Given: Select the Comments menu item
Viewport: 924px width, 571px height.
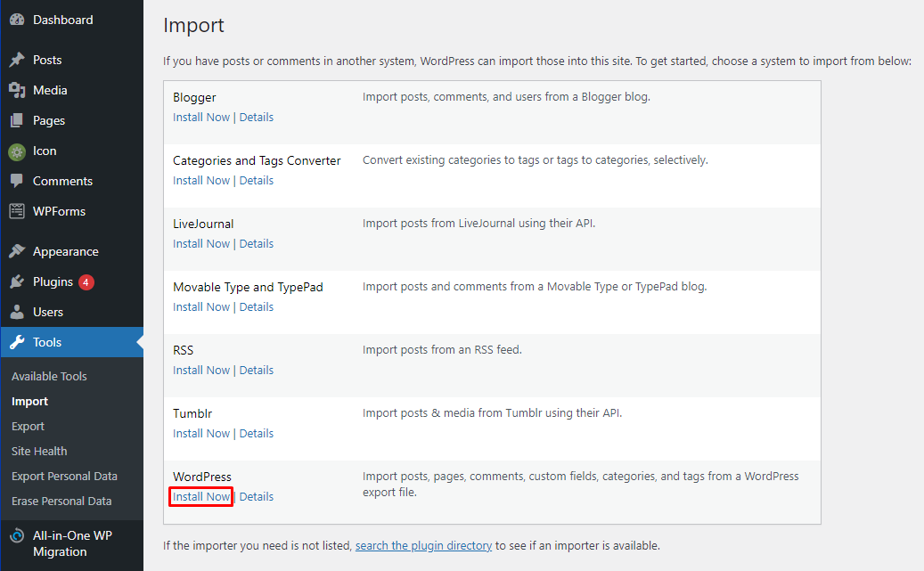Looking at the screenshot, I should pyautogui.click(x=62, y=181).
